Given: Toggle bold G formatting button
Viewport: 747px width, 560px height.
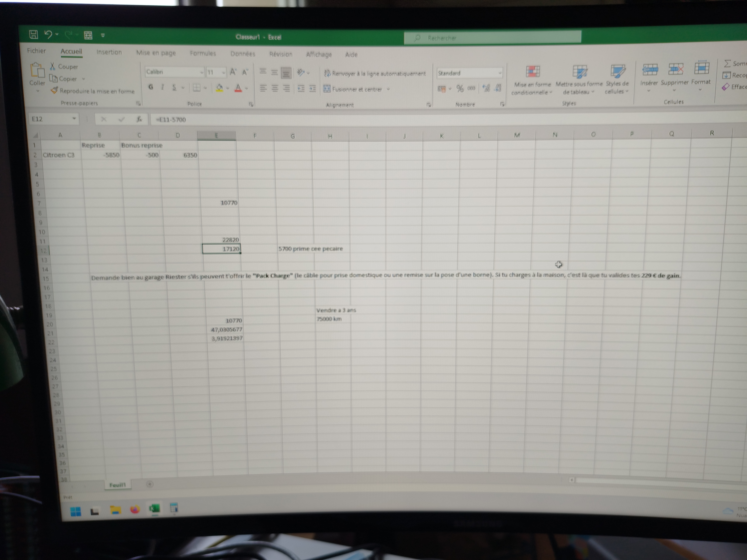Looking at the screenshot, I should [x=151, y=87].
